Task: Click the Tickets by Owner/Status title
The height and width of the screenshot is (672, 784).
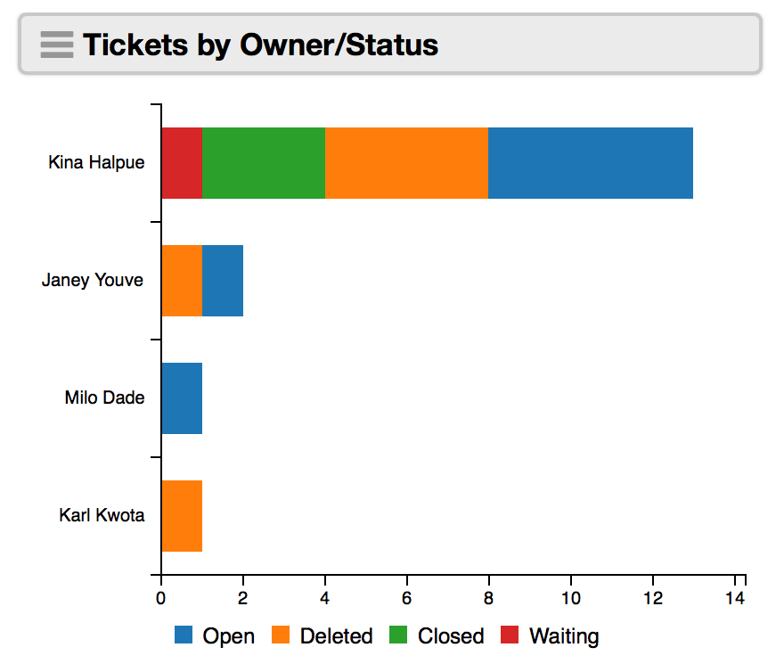Action: click(x=260, y=45)
